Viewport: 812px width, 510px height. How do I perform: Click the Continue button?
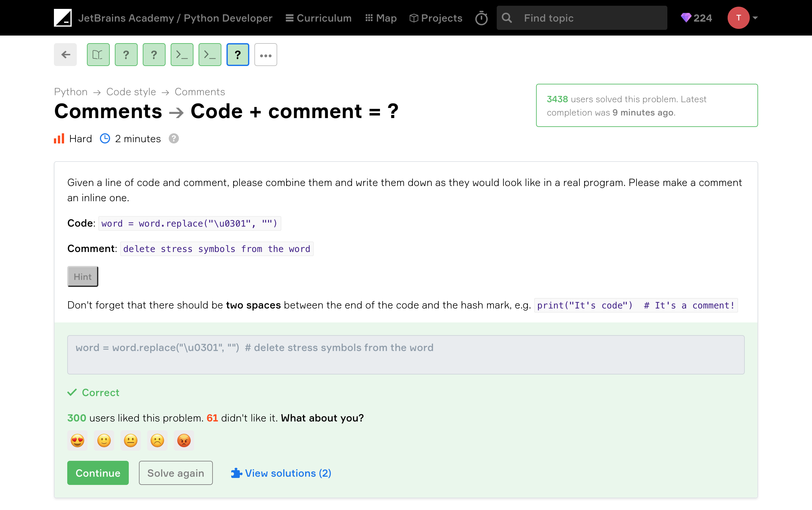pyautogui.click(x=97, y=473)
